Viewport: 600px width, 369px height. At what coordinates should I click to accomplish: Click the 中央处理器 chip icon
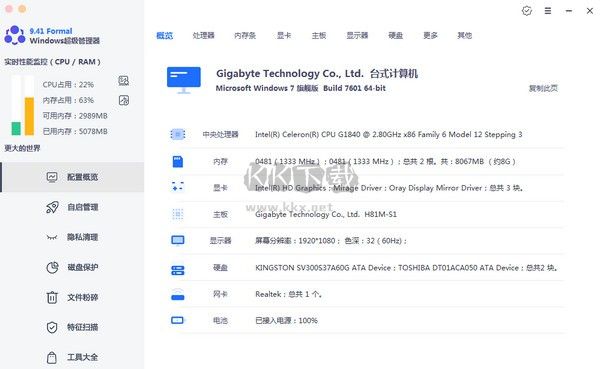tap(178, 134)
